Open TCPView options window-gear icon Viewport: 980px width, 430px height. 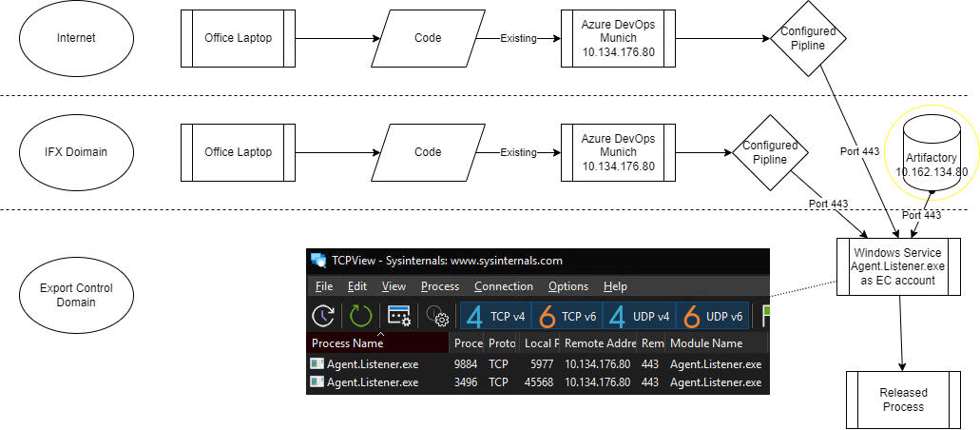click(x=399, y=316)
